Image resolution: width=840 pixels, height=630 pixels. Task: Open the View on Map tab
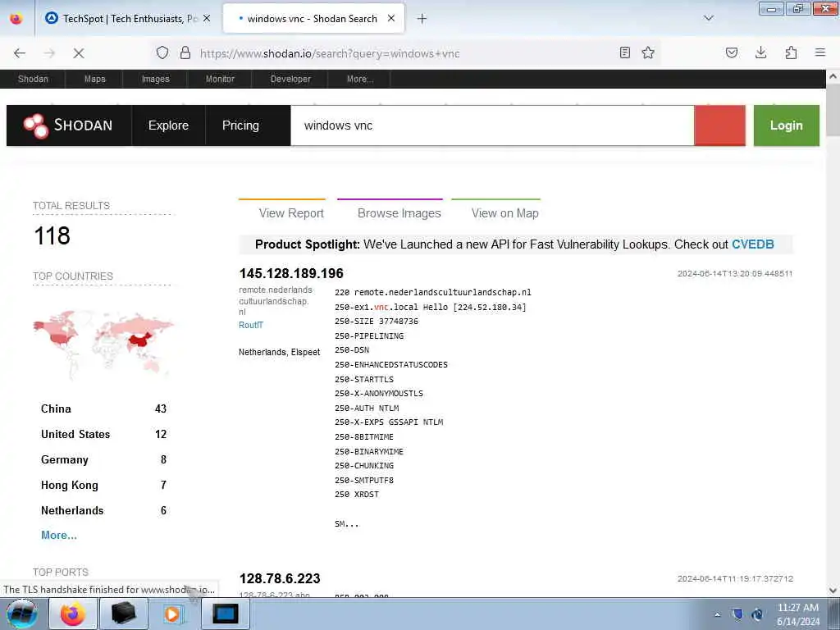click(504, 213)
